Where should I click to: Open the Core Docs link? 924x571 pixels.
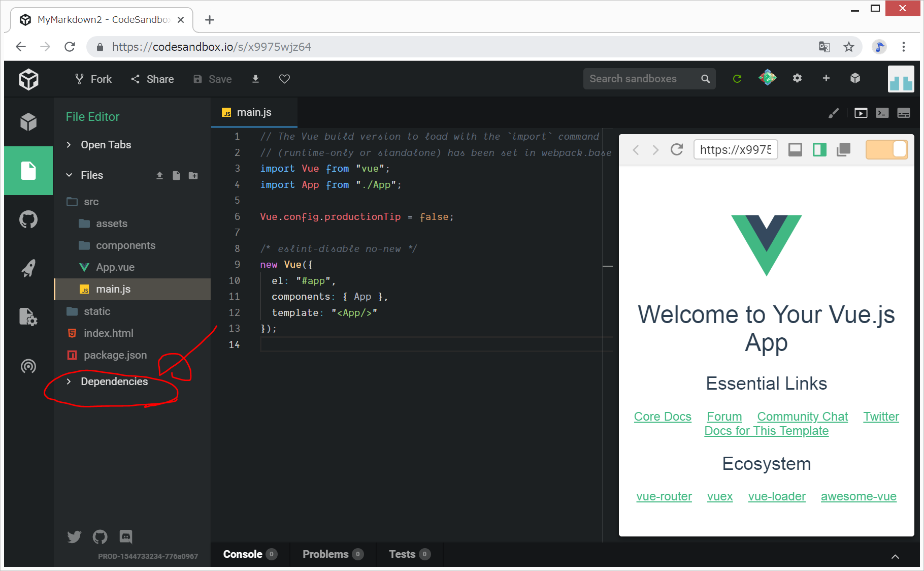662,417
